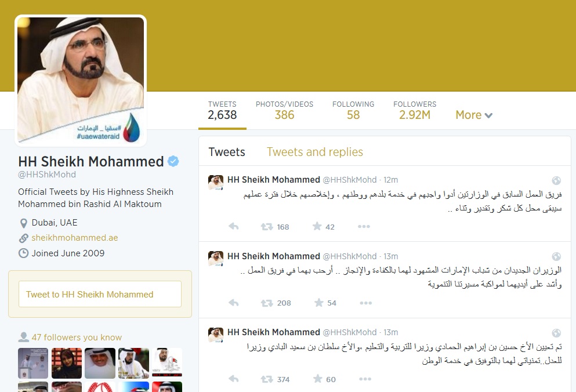Favorite the tweet with 60 stars
576x392 pixels.
coord(318,379)
